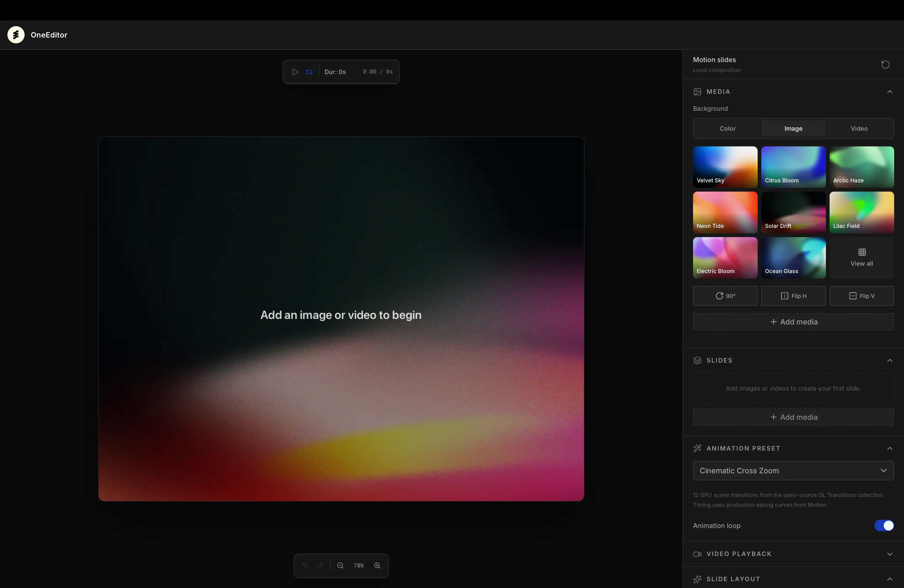Expand the Video Playback section
Viewport: 904px width, 588px height.
click(x=890, y=554)
